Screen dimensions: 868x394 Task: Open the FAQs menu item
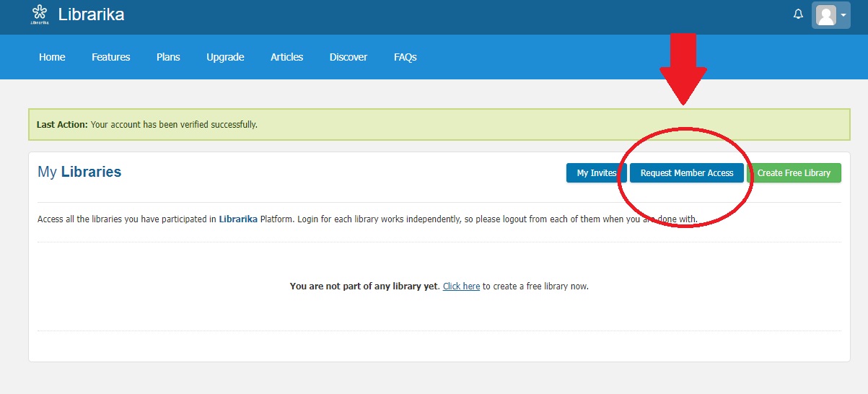[x=405, y=57]
